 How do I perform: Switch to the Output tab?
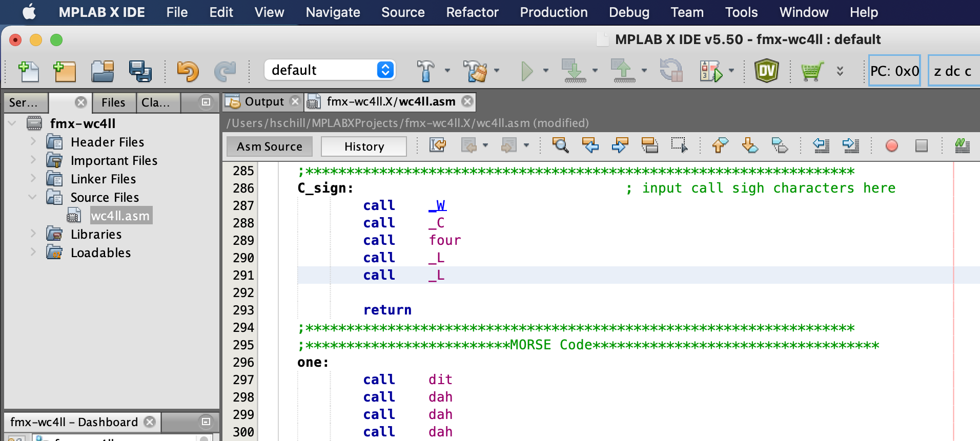tap(263, 102)
